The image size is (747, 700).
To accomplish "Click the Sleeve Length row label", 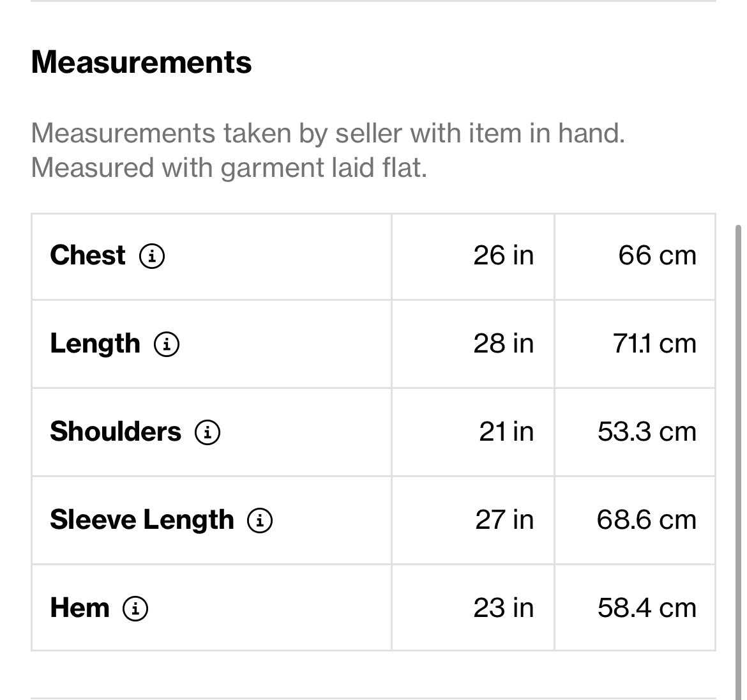I will (142, 520).
